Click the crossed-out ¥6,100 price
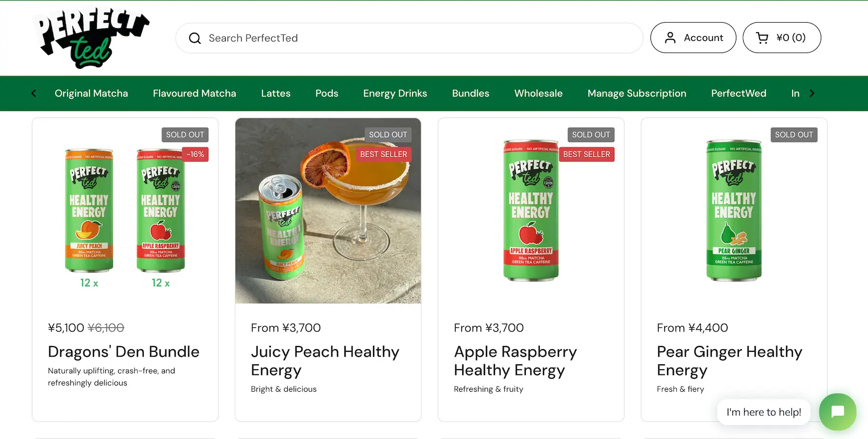Screen dimensions: 868x439 (x=106, y=328)
